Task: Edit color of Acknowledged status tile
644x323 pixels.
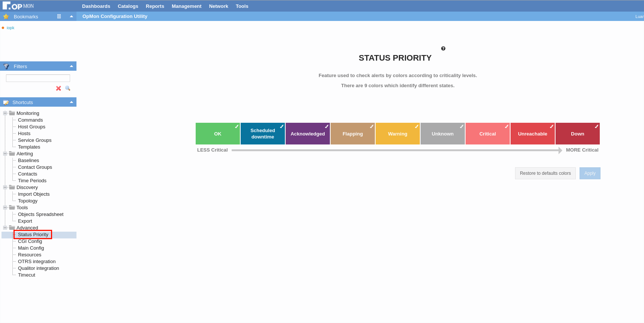Action: [x=326, y=127]
